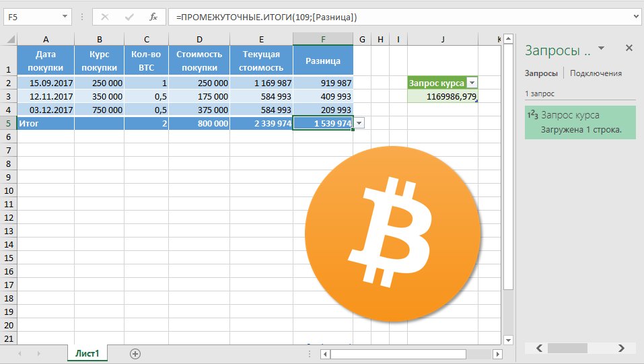Select cell with value 1 169 987

(x=261, y=83)
